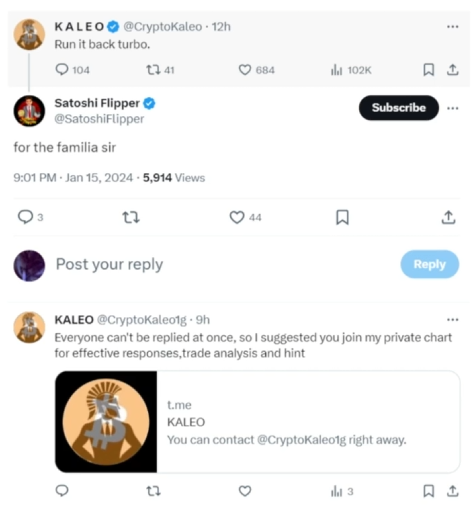Image resolution: width=471 pixels, height=515 pixels.
Task: Like the CryptoKaleo1g reply
Action: pyautogui.click(x=245, y=491)
